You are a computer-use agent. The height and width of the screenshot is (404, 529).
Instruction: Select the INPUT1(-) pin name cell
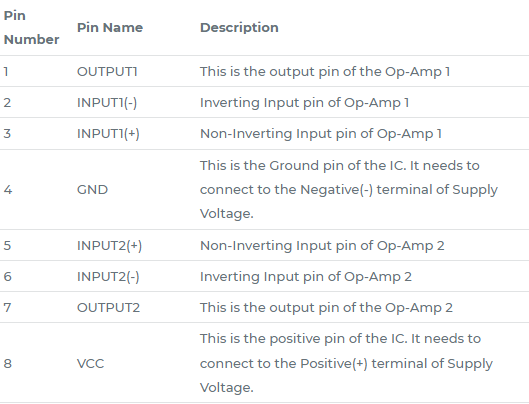click(107, 103)
